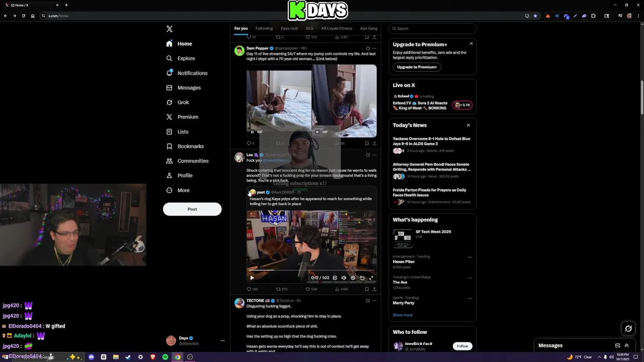This screenshot has height=362, width=644.
Task: Click the X logo in sidebar
Action: coord(170,29)
